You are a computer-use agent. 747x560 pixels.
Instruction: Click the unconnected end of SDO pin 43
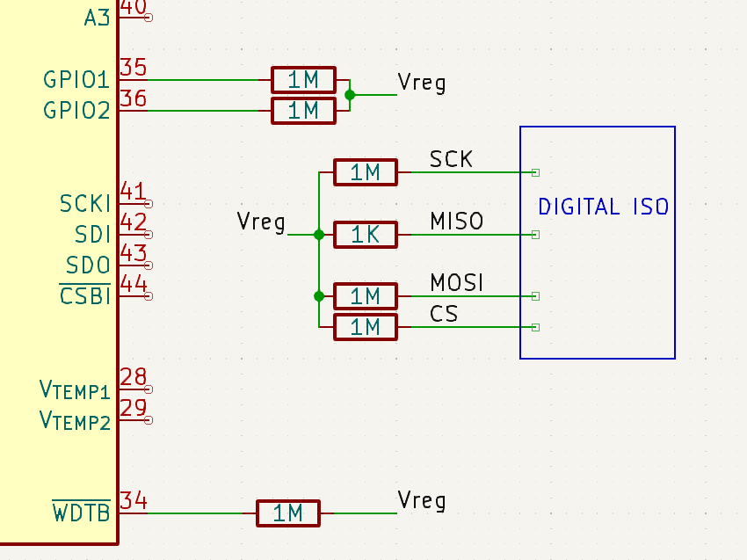pos(149,265)
